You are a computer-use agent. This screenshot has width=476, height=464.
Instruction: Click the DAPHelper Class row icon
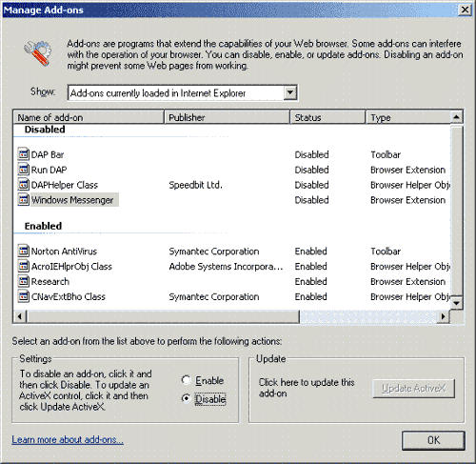23,185
